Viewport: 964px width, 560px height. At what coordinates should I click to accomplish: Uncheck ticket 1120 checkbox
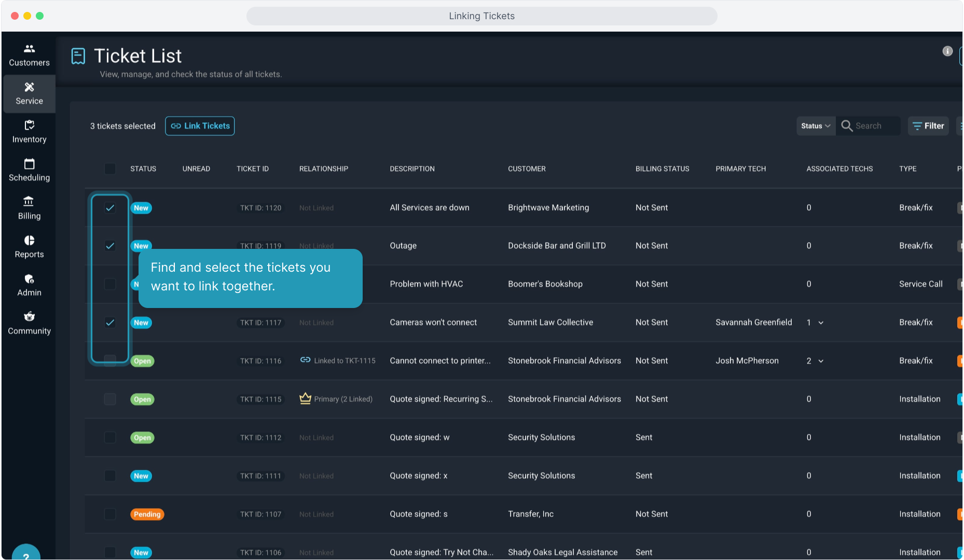[110, 208]
